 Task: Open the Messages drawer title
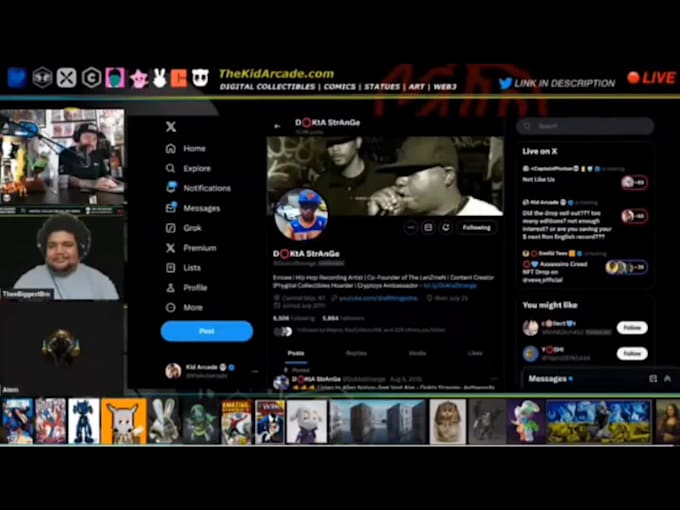(x=547, y=379)
